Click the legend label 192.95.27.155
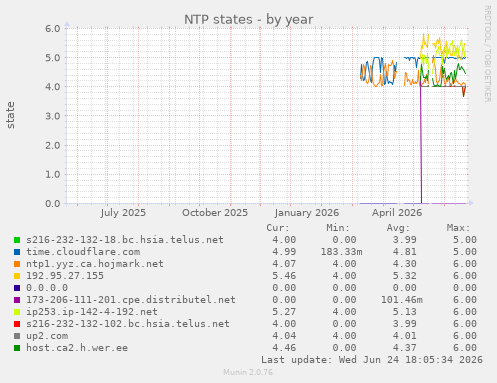 pos(65,276)
